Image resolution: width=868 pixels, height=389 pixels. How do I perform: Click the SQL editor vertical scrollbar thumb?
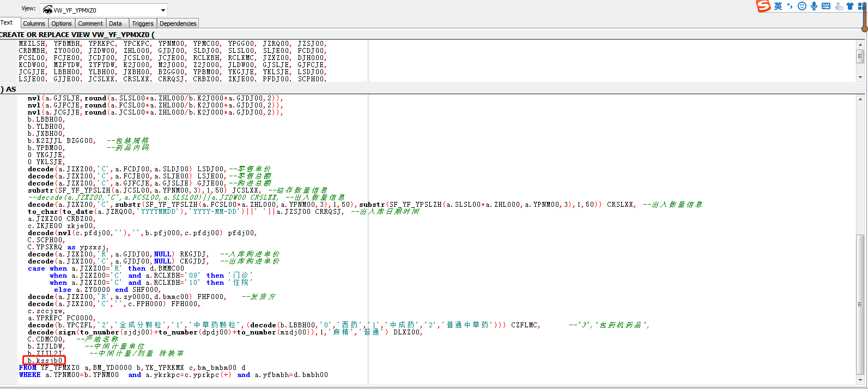860,304
